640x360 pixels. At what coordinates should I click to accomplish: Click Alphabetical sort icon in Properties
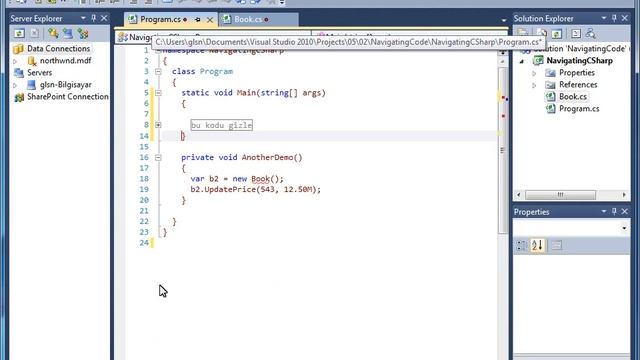[538, 245]
